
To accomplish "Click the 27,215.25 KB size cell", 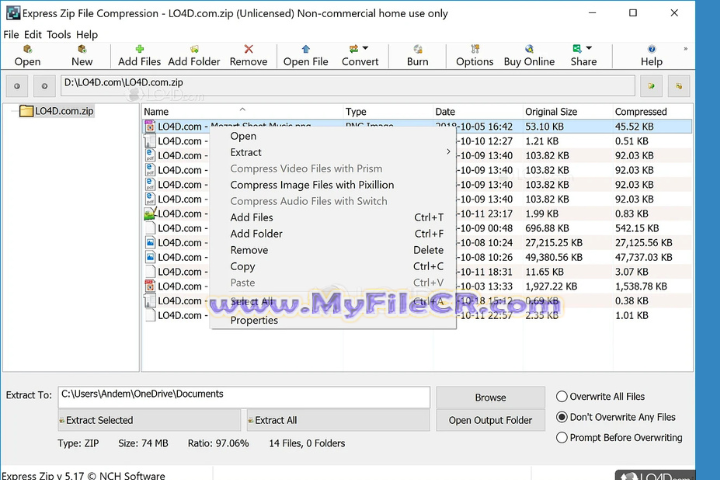I will tap(554, 243).
